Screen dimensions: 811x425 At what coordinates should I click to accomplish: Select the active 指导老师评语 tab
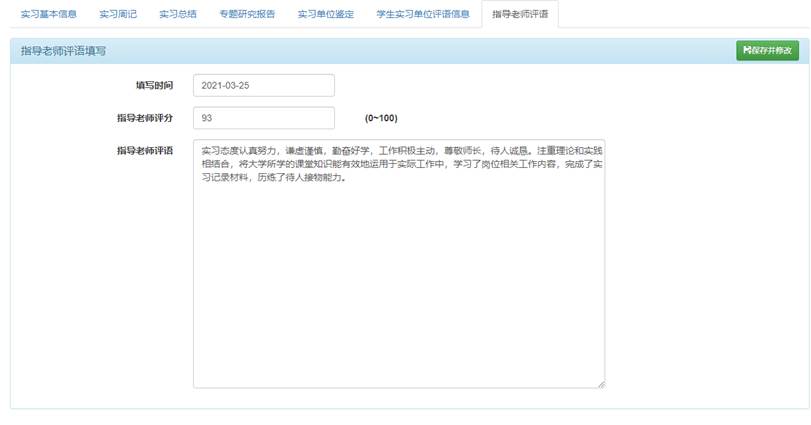[519, 15]
